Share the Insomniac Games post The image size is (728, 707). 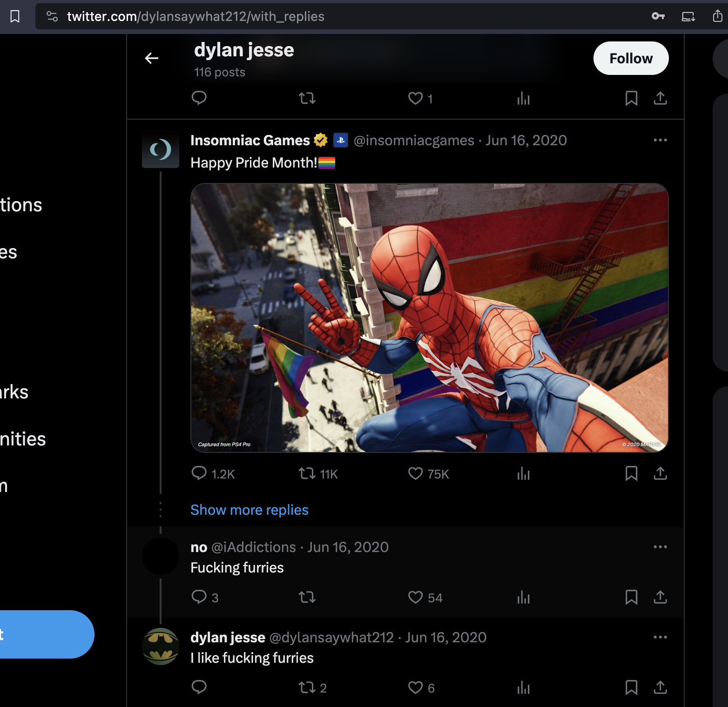pos(661,473)
